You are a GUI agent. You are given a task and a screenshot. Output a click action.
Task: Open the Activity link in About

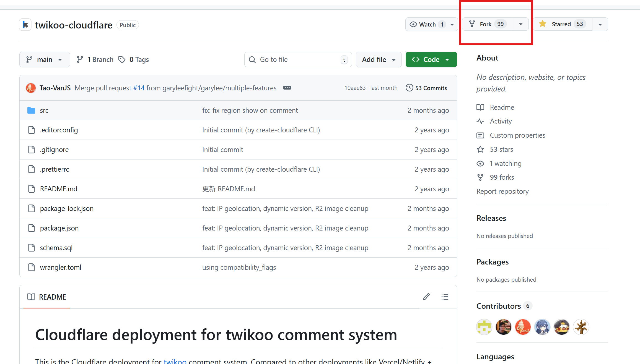point(501,121)
